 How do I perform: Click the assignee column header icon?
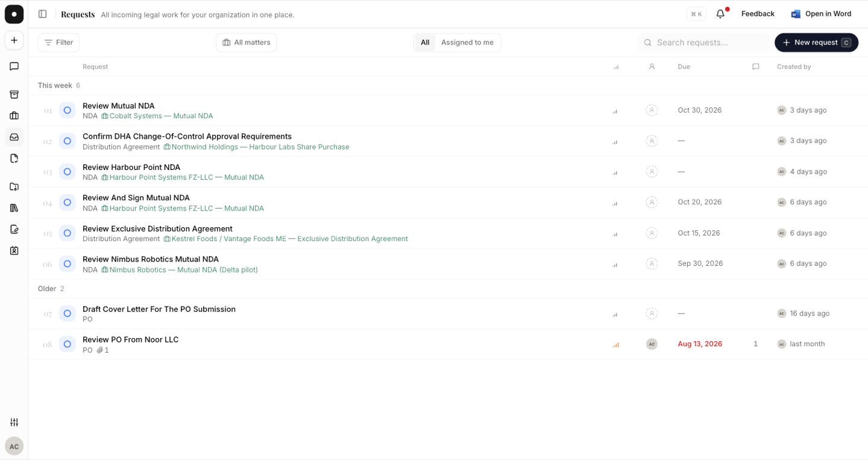[x=652, y=67]
